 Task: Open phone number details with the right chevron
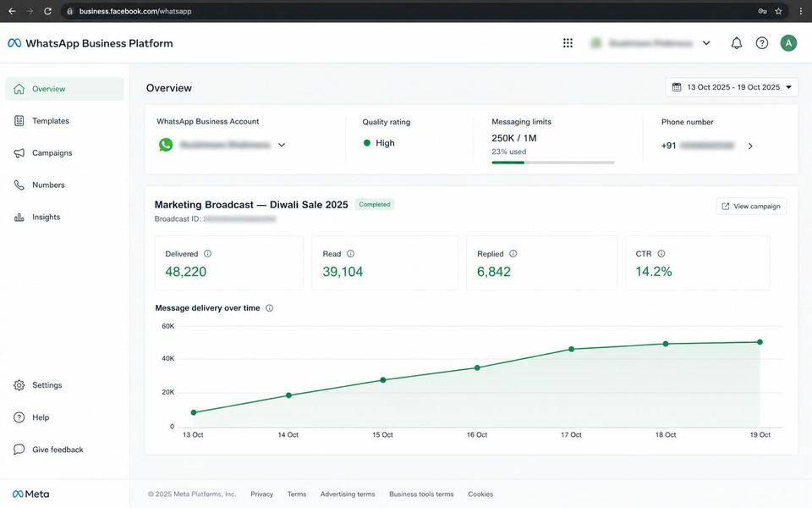pyautogui.click(x=750, y=146)
